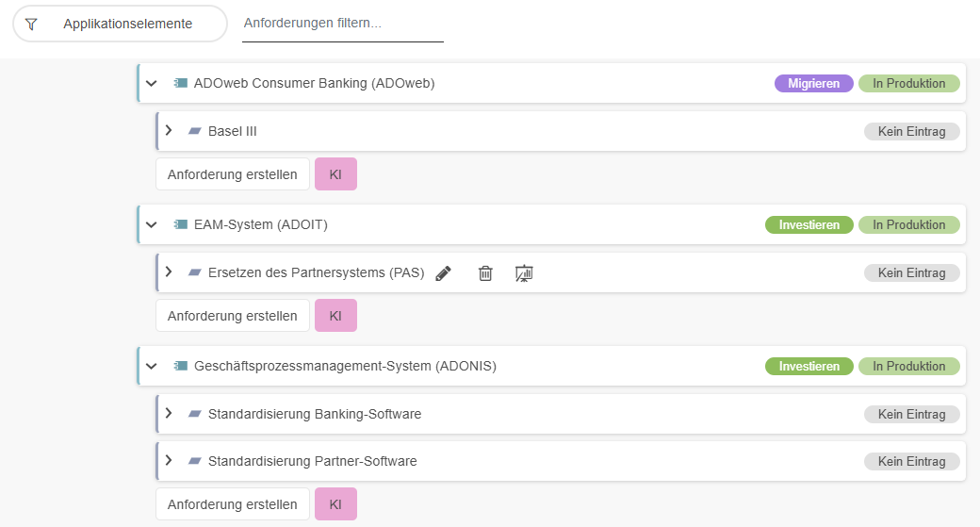Collapse the Geschäftsprozessmanagement-System (ADONIS) section

(152, 366)
